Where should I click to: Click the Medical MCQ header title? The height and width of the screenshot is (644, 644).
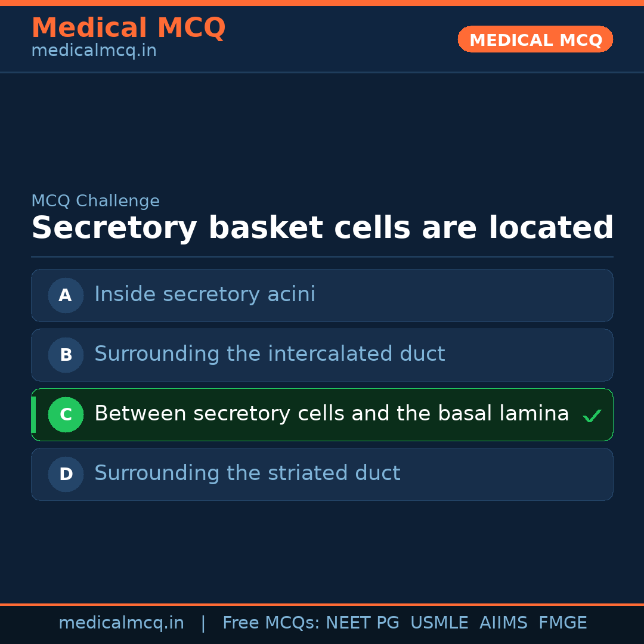pyautogui.click(x=128, y=28)
